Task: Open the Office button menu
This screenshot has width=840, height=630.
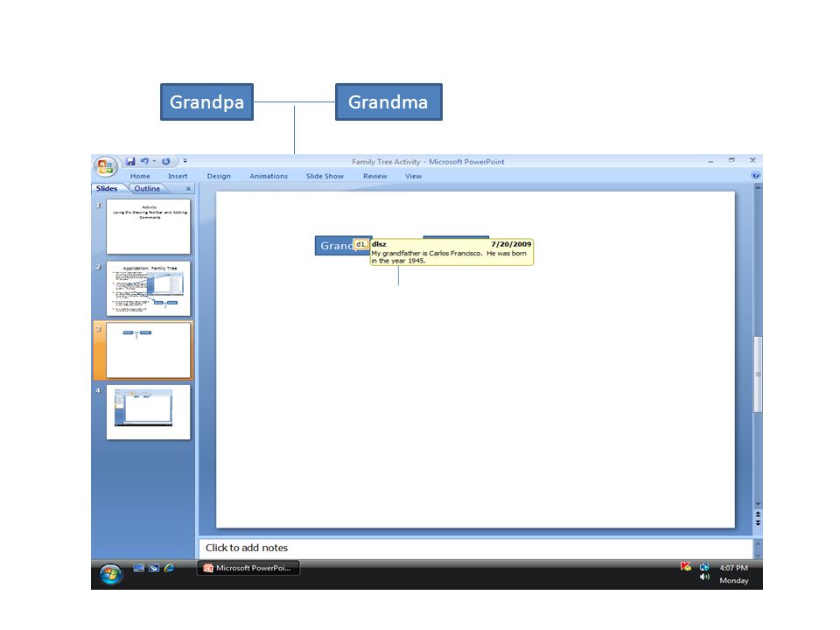Action: click(106, 166)
